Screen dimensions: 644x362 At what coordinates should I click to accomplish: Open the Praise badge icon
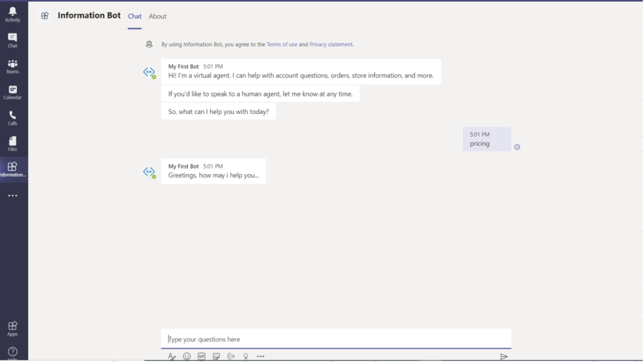pyautogui.click(x=246, y=356)
